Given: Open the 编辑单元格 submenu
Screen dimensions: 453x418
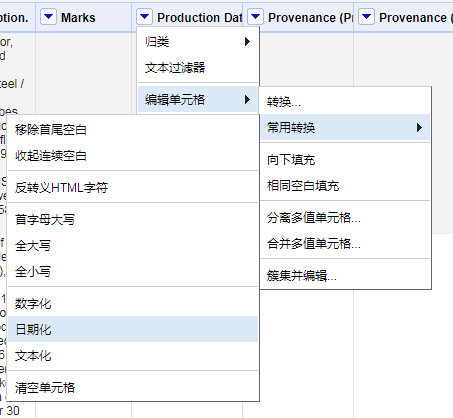Looking at the screenshot, I should [x=198, y=99].
